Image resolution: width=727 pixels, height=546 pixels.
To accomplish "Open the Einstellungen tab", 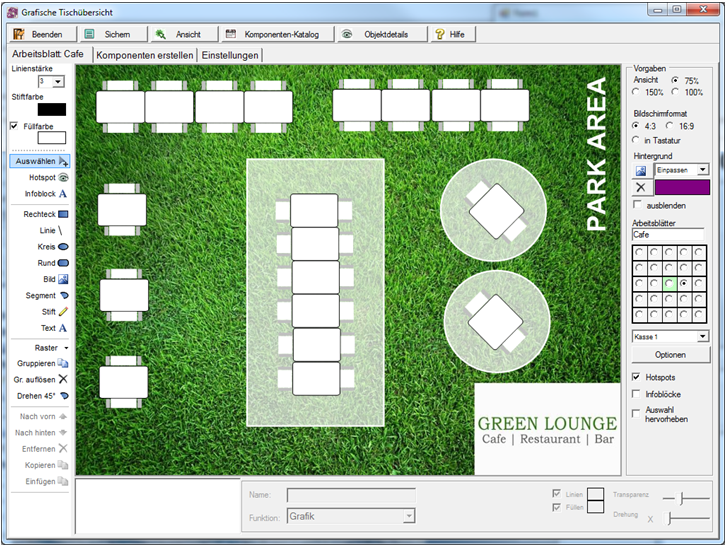I will (x=230, y=55).
